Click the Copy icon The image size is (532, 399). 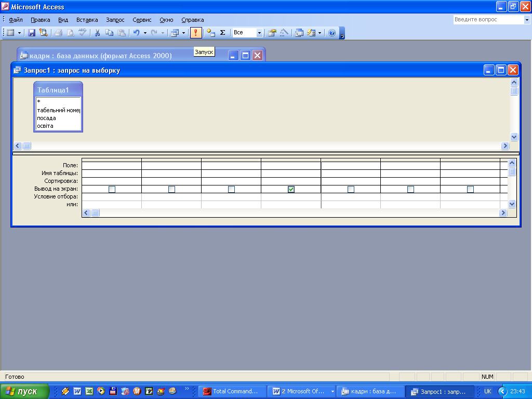[x=109, y=33]
